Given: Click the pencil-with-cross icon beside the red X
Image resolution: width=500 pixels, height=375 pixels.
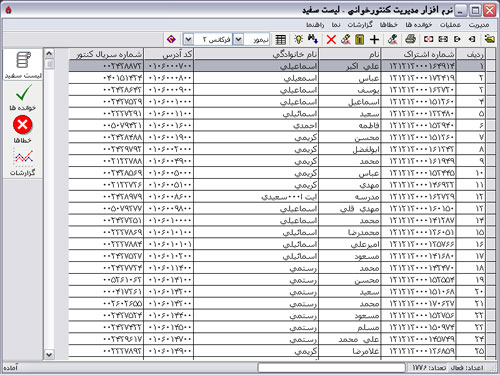Looking at the screenshot, I should coord(346,39).
